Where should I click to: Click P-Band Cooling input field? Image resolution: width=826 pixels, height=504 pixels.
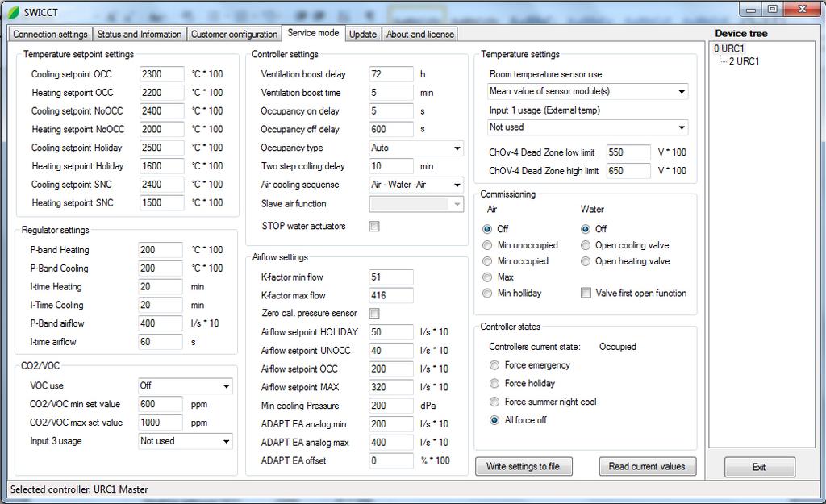point(161,269)
